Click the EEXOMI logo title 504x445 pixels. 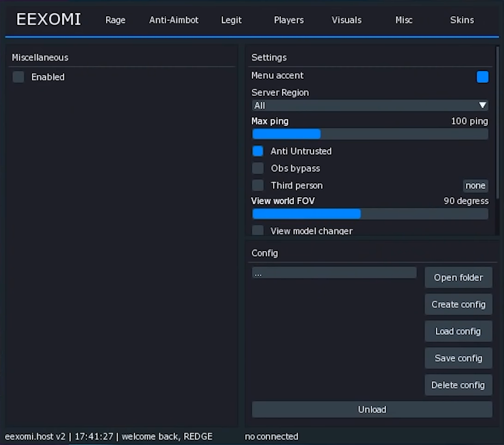point(49,19)
